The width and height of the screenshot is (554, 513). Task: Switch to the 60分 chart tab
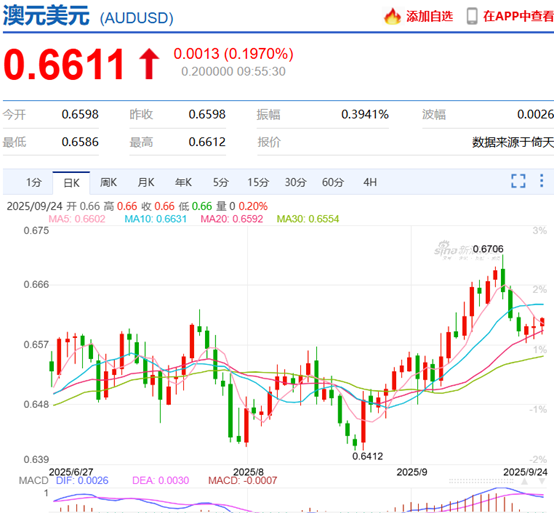coord(333,182)
